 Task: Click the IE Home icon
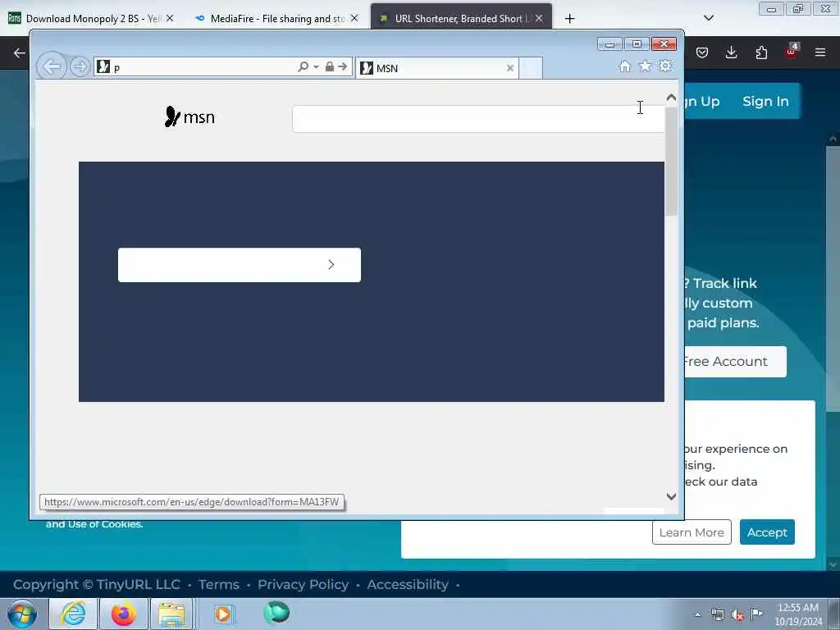pos(624,66)
